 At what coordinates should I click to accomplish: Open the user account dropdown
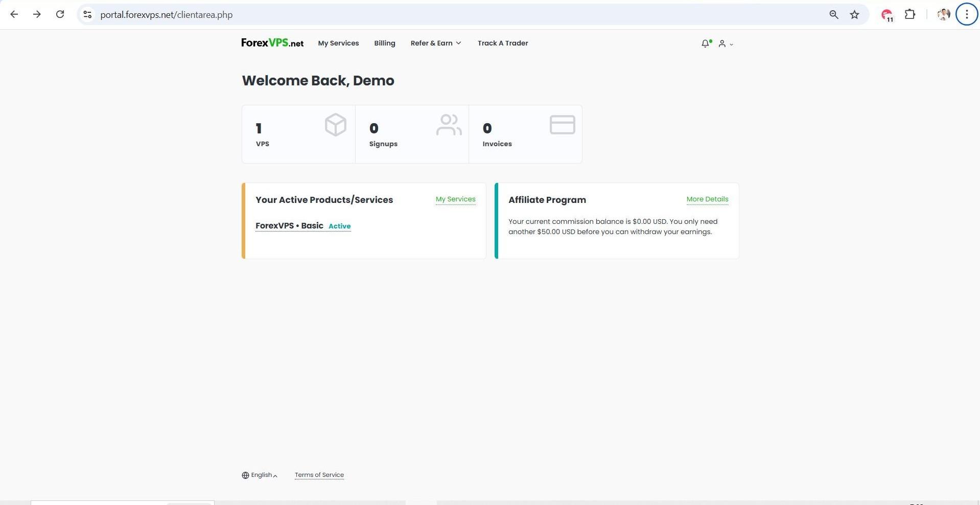(x=726, y=44)
